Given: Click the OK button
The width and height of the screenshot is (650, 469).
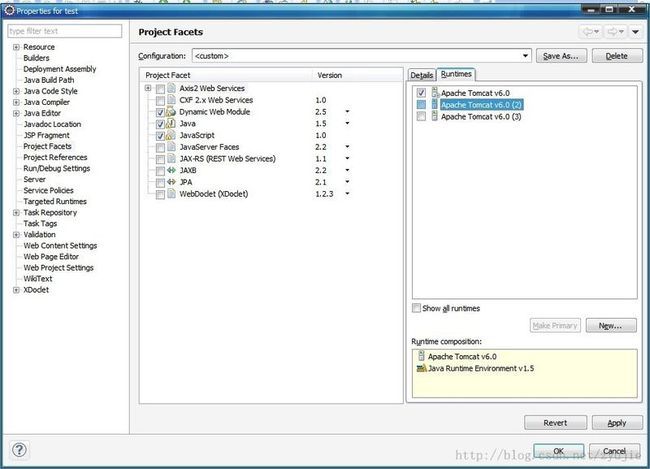Looking at the screenshot, I should pyautogui.click(x=558, y=451).
